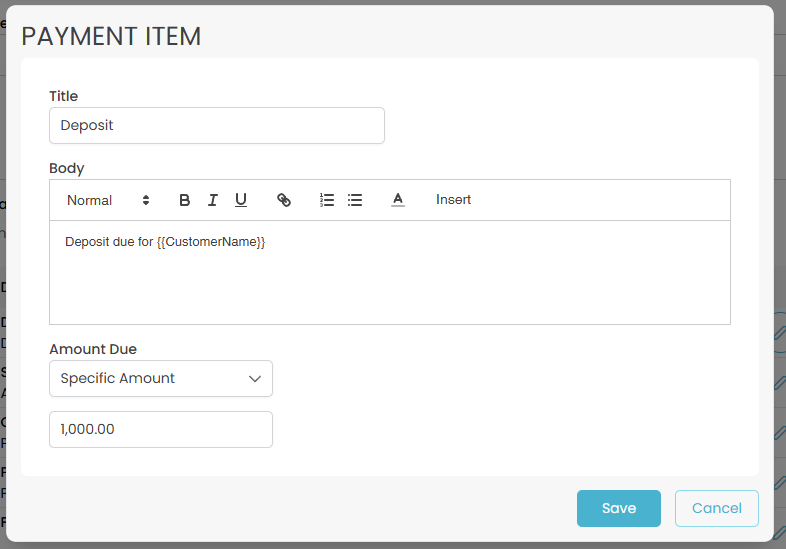Save the payment item
This screenshot has height=549, width=786.
click(618, 508)
